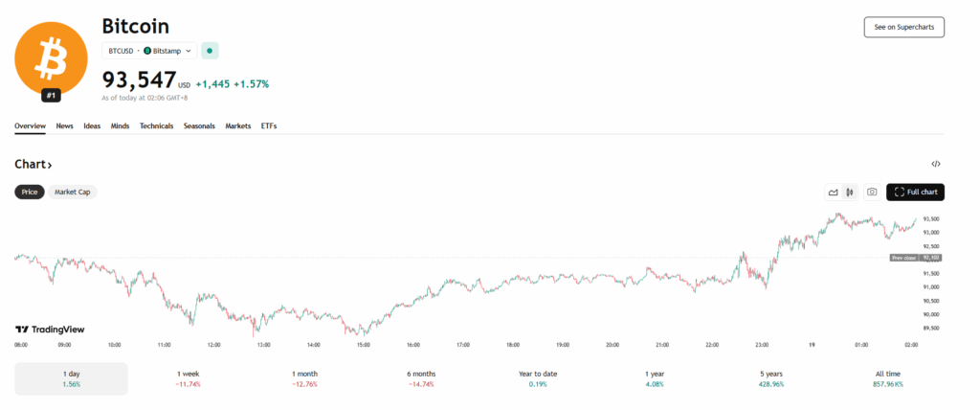Switch to the News tab
The width and height of the screenshot is (980, 410).
pyautogui.click(x=65, y=125)
